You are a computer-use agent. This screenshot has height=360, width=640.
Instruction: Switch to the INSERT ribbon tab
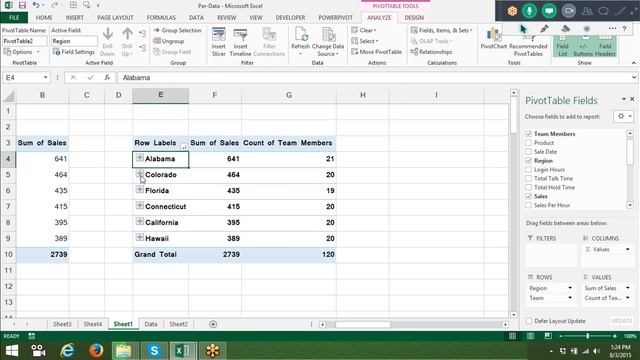click(x=75, y=18)
